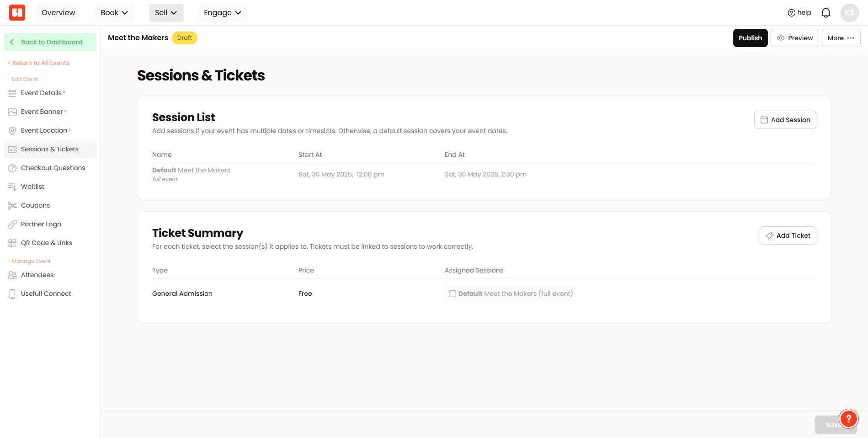Go to Event Details section
The height and width of the screenshot is (438, 868).
click(50, 93)
